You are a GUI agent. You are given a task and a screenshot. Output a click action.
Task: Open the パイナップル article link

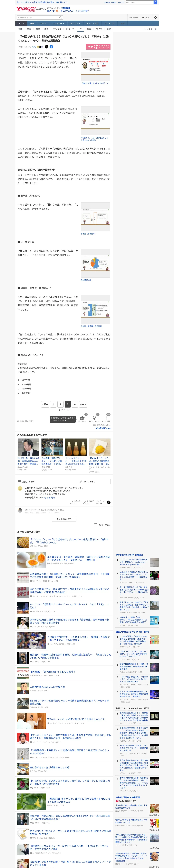(69, 541)
